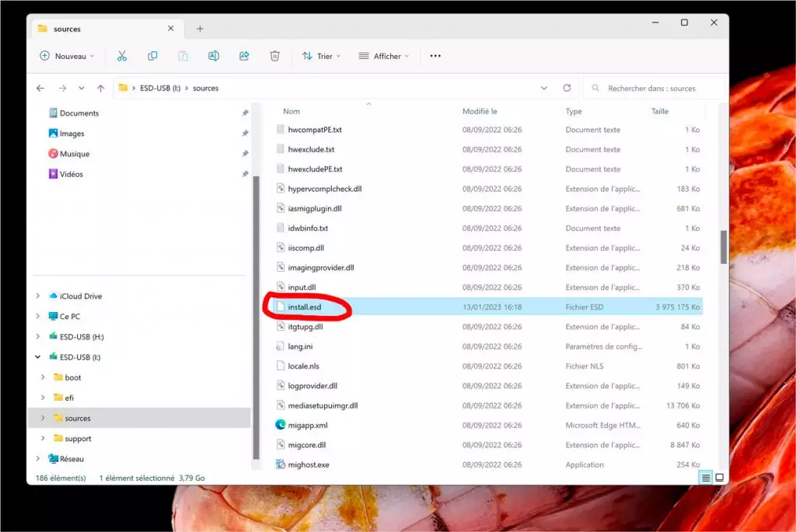Screen dimensions: 796x532
Task: Click the mighost.exe application icon
Action: [x=280, y=464]
